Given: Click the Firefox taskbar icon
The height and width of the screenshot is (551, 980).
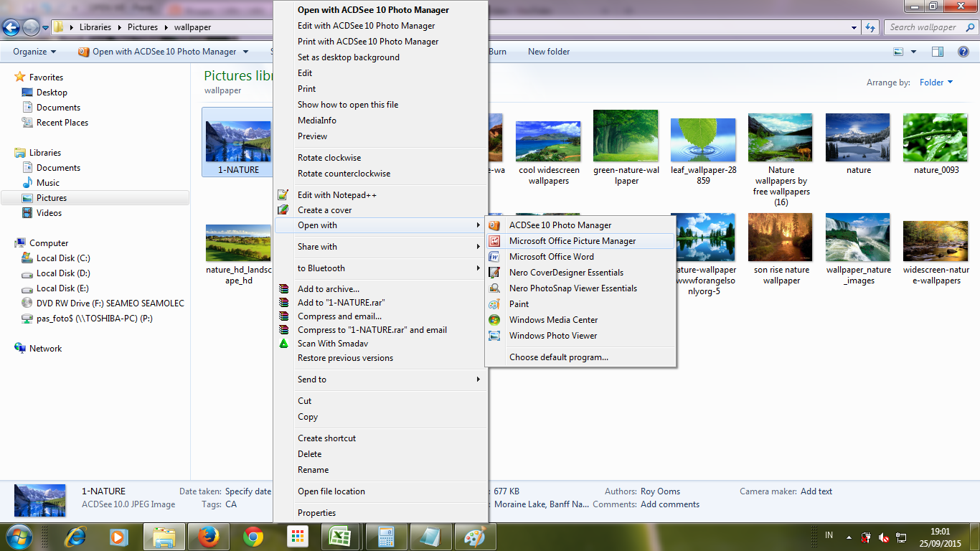Looking at the screenshot, I should [x=208, y=537].
